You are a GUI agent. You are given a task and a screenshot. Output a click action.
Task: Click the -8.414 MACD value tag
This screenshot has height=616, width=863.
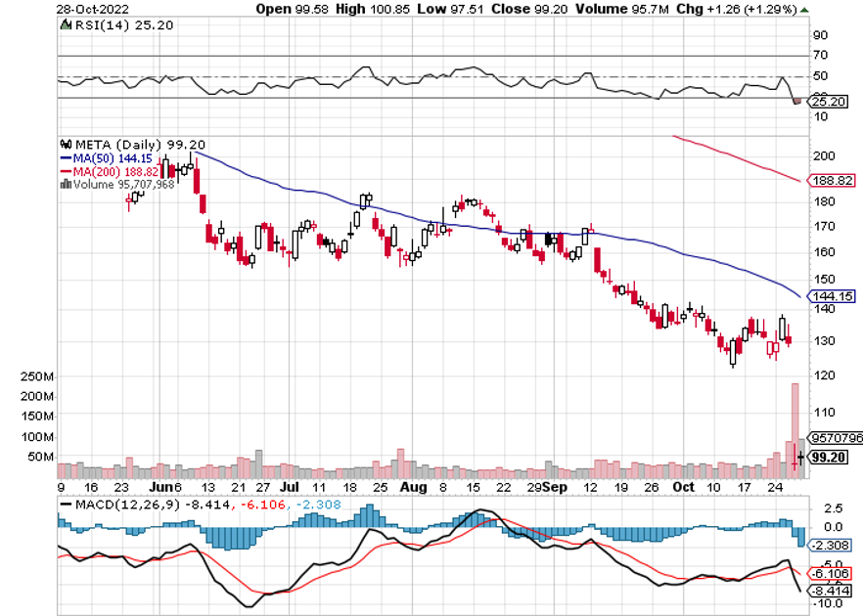tap(831, 591)
